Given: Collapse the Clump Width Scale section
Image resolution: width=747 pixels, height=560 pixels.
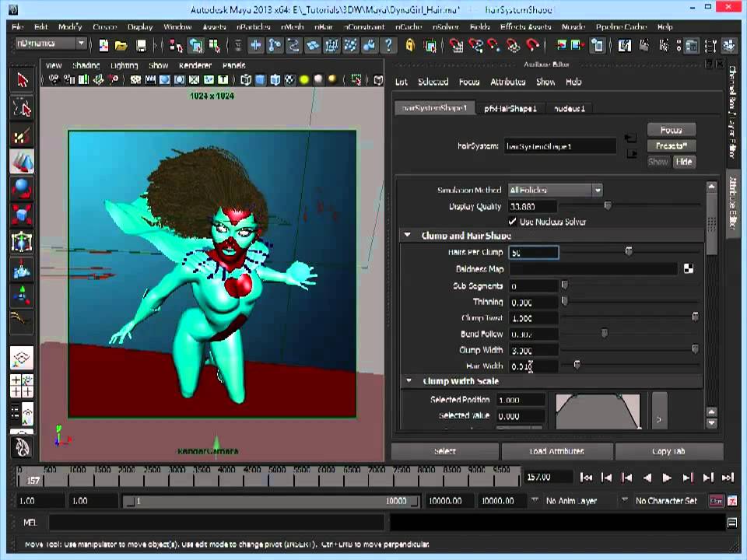Looking at the screenshot, I should click(x=409, y=381).
